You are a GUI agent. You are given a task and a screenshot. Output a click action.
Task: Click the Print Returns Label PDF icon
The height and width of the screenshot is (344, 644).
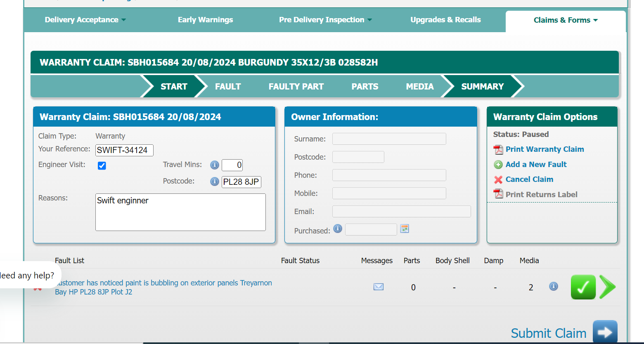pyautogui.click(x=498, y=193)
